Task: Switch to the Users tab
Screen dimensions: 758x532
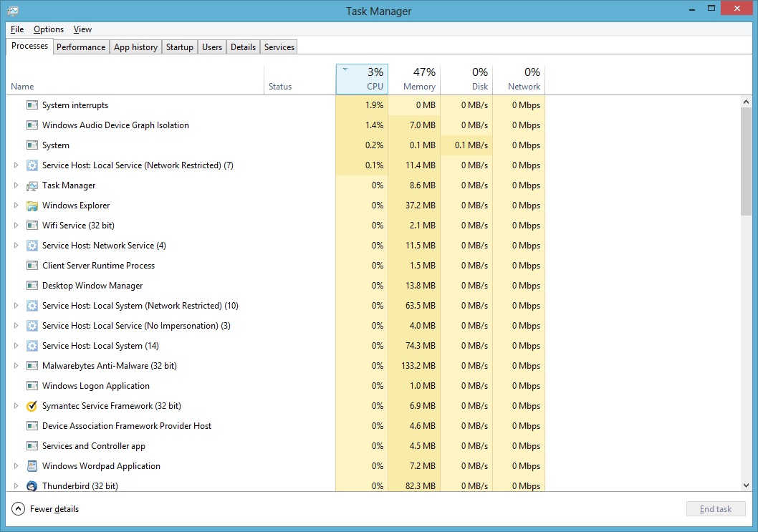Action: (212, 47)
